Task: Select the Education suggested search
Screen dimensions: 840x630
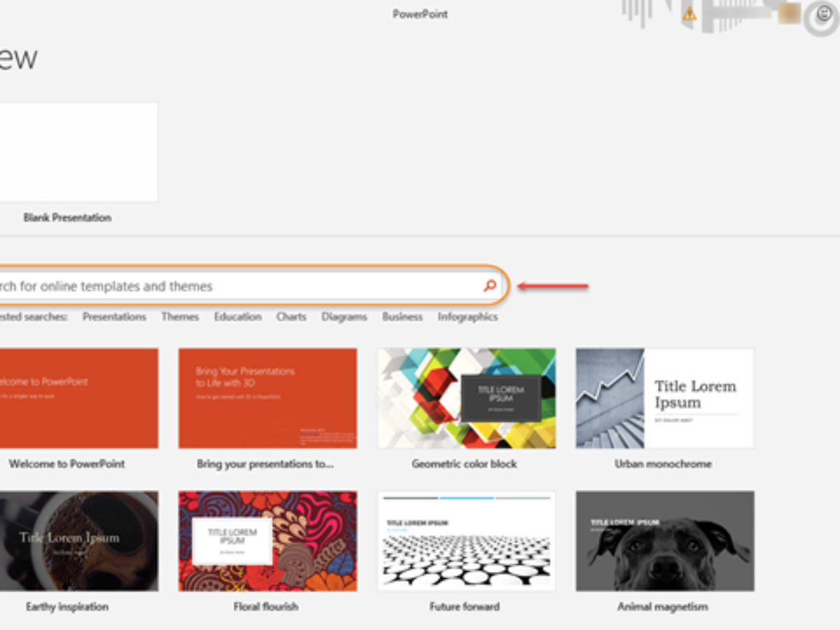Action: (x=237, y=316)
